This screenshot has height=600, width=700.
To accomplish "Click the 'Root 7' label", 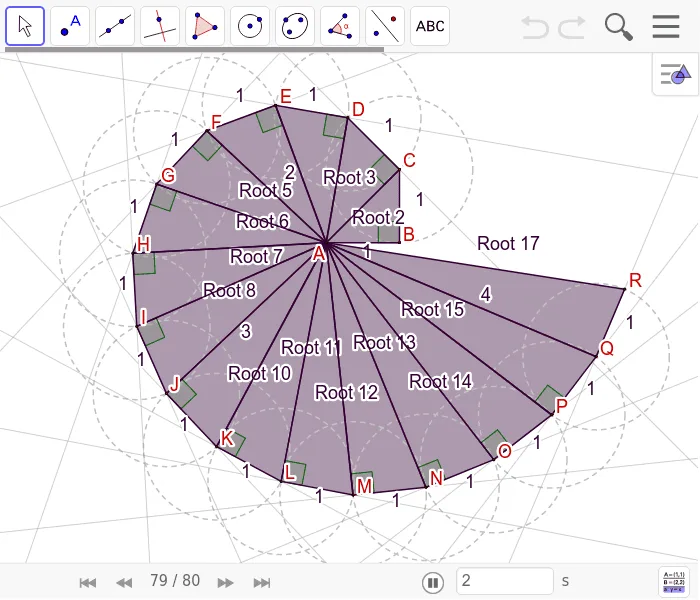I will coord(257,256).
